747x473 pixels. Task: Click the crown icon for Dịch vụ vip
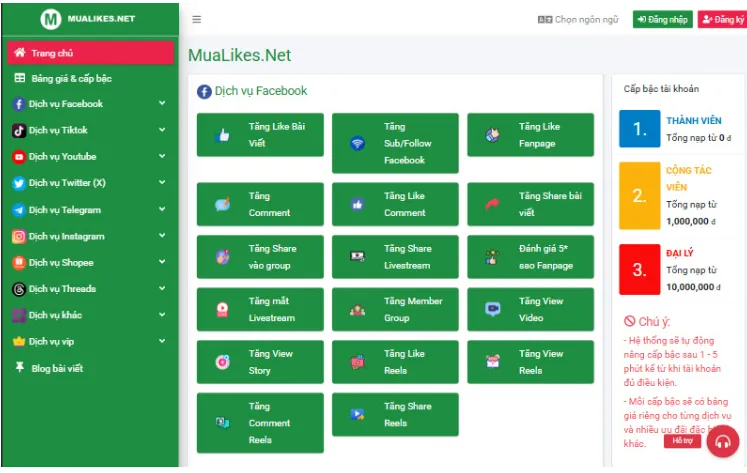point(19,342)
